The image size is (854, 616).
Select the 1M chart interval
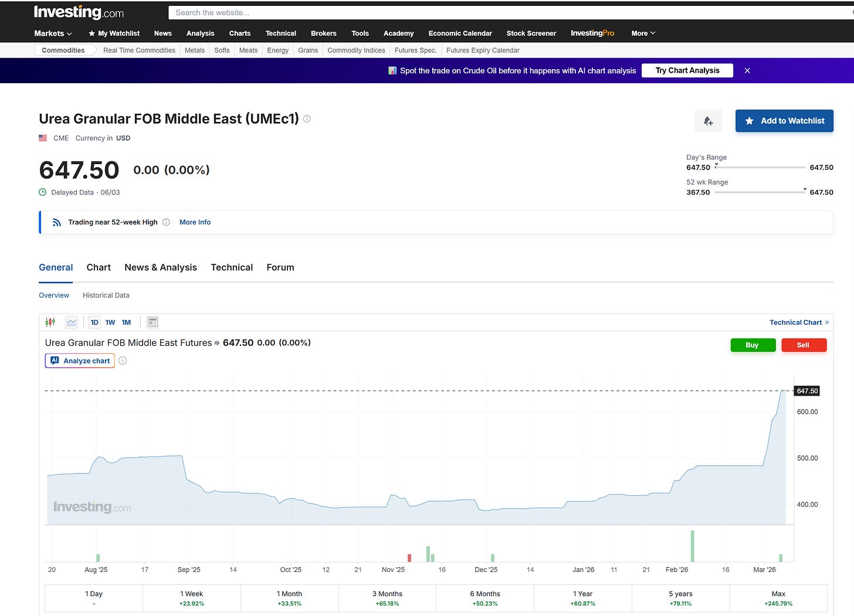tap(126, 322)
